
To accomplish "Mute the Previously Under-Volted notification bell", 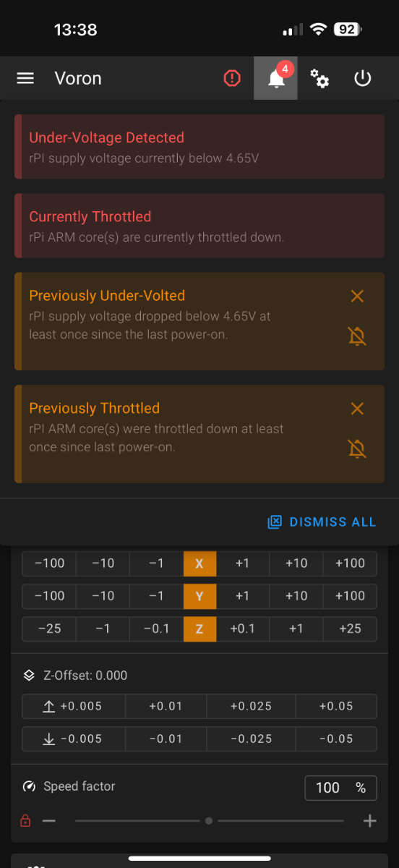I will pyautogui.click(x=357, y=336).
